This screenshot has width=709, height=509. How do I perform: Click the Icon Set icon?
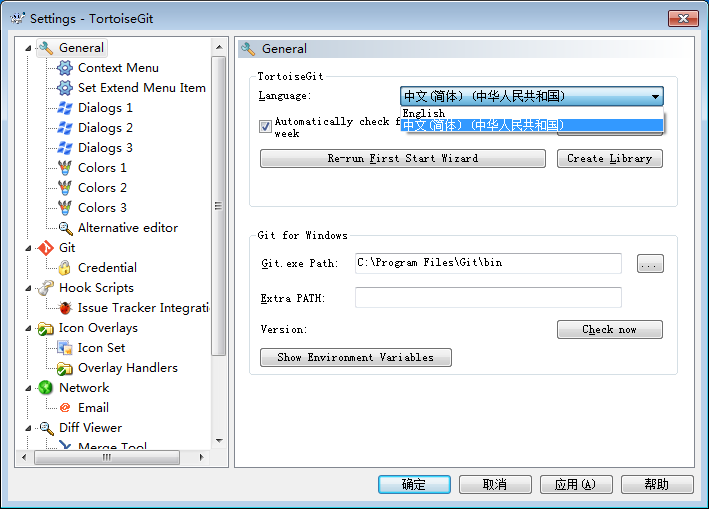[65, 348]
